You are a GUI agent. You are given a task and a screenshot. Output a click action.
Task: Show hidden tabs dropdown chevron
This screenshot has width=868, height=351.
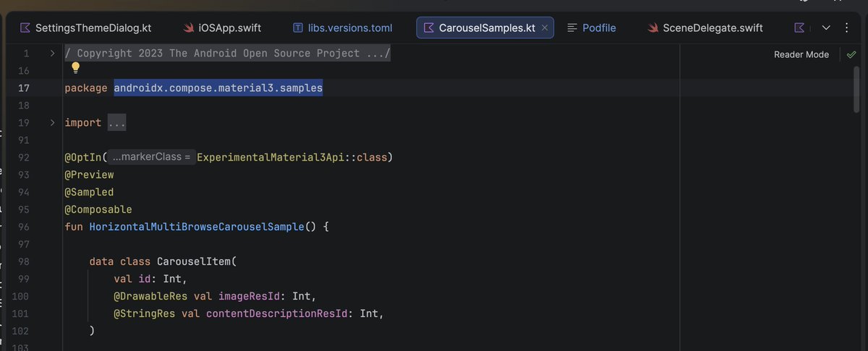pos(826,28)
